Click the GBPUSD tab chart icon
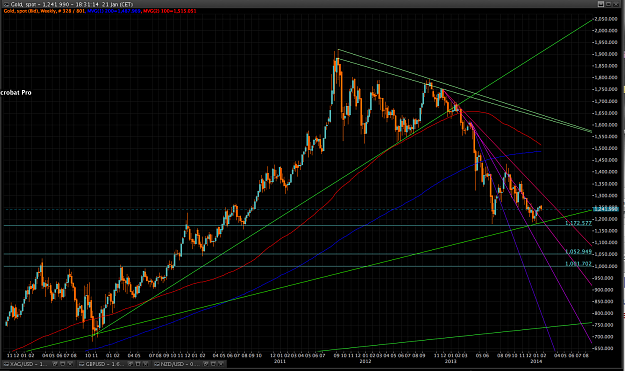The height and width of the screenshot is (371, 625). tap(81, 364)
